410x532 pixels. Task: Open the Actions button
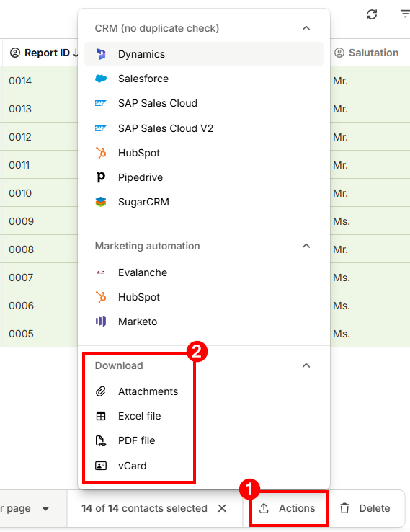coord(288,508)
